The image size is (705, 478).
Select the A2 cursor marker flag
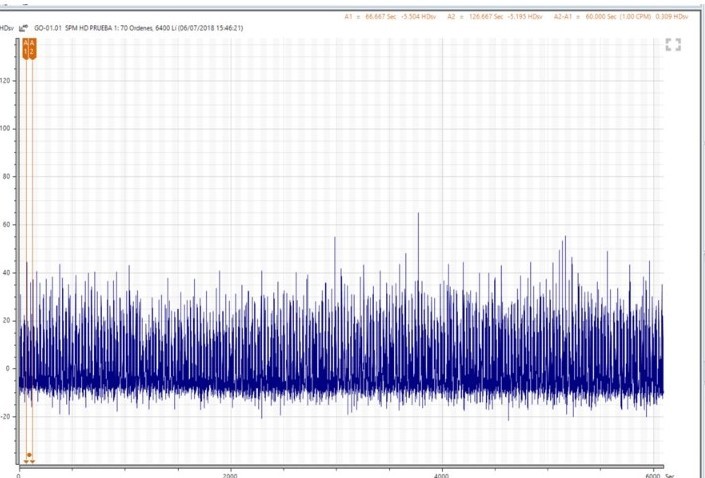click(x=32, y=48)
